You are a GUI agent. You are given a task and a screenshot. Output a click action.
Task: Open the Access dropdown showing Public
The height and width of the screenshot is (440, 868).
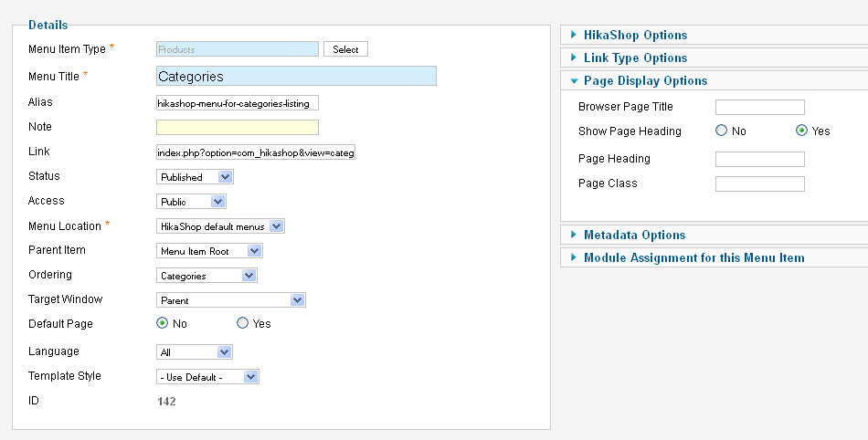coord(192,202)
